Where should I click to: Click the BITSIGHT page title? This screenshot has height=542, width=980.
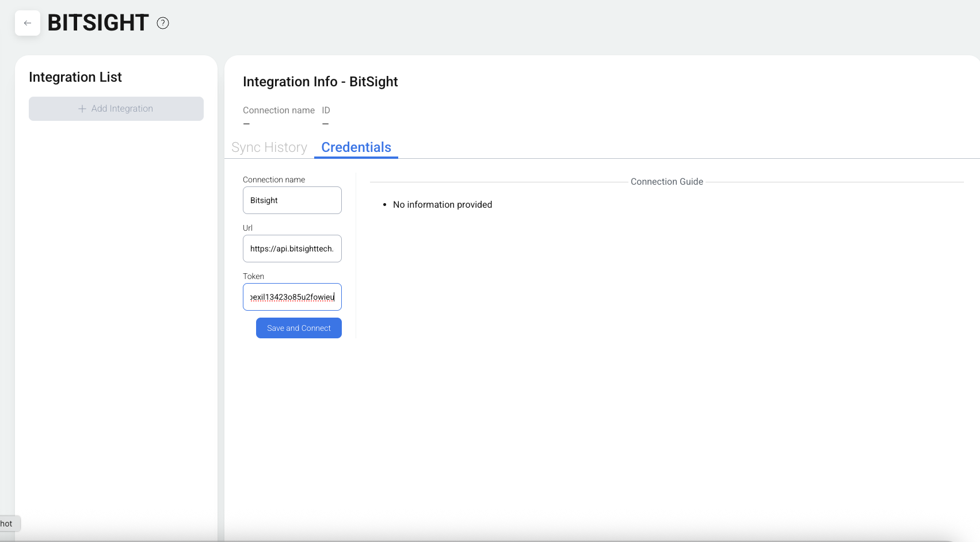click(x=98, y=23)
